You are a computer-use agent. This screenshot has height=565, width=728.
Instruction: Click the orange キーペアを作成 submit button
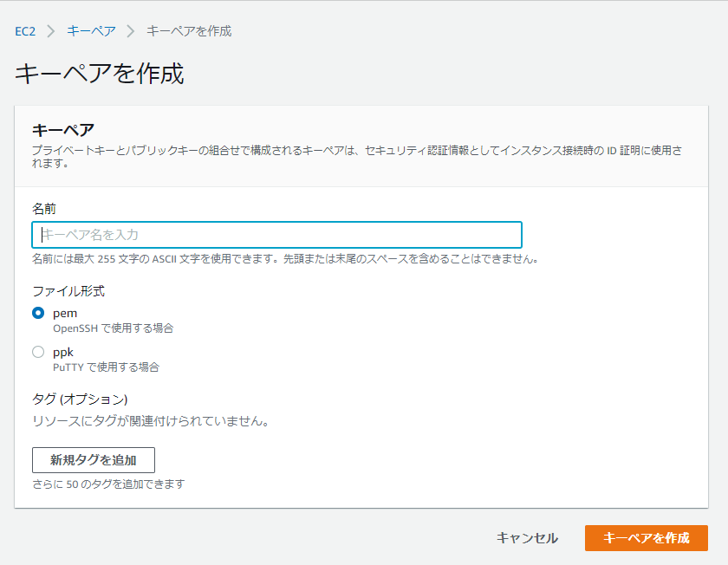[648, 537]
